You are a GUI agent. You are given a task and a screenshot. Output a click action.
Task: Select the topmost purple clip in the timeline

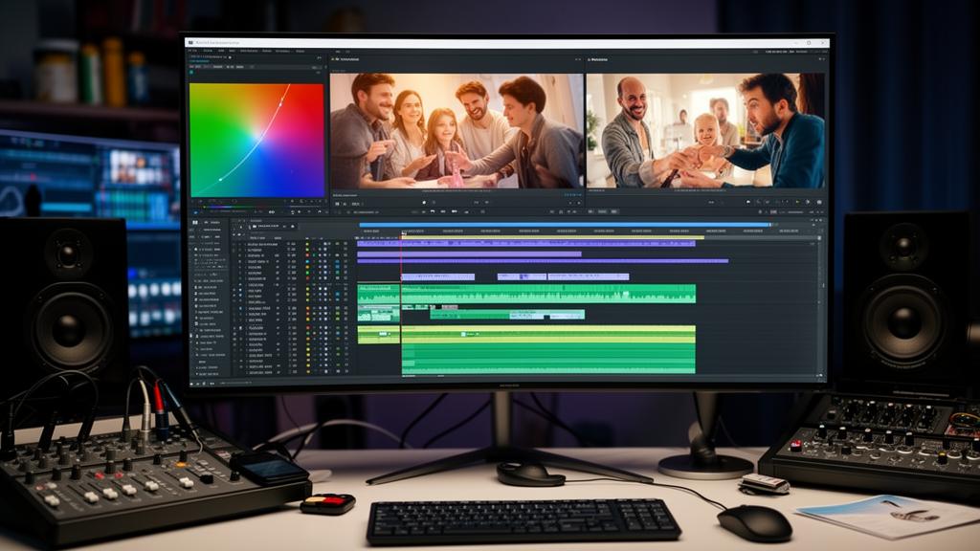[526, 244]
